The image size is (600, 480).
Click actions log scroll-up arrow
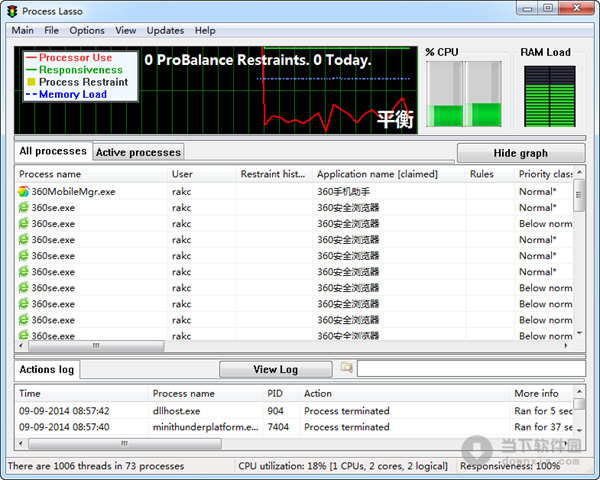579,392
